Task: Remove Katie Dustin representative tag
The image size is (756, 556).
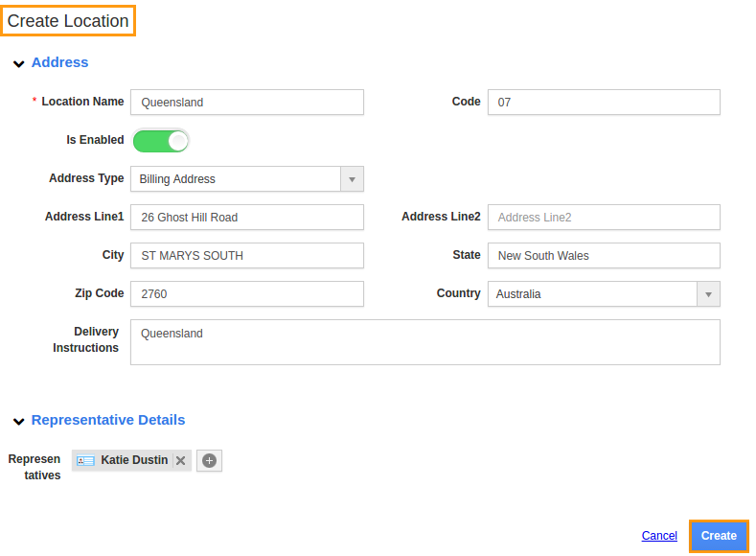Action: tap(180, 461)
